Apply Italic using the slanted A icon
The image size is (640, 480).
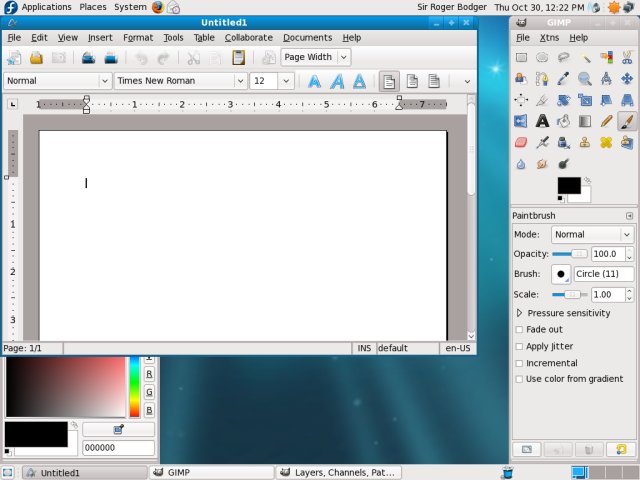click(x=337, y=81)
